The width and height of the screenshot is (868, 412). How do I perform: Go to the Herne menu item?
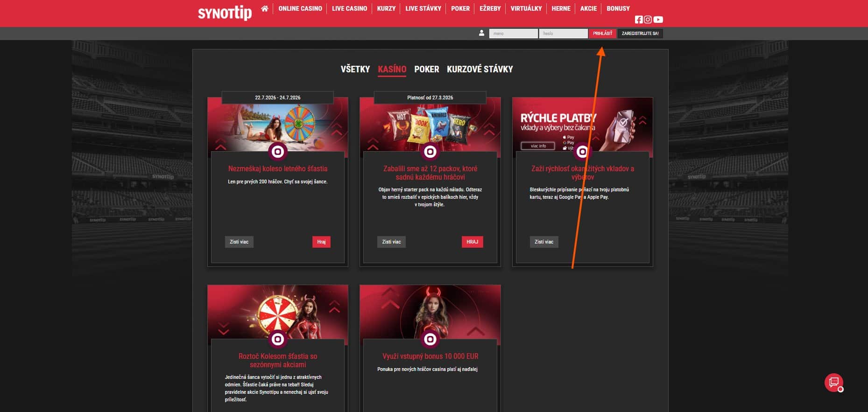pyautogui.click(x=561, y=8)
